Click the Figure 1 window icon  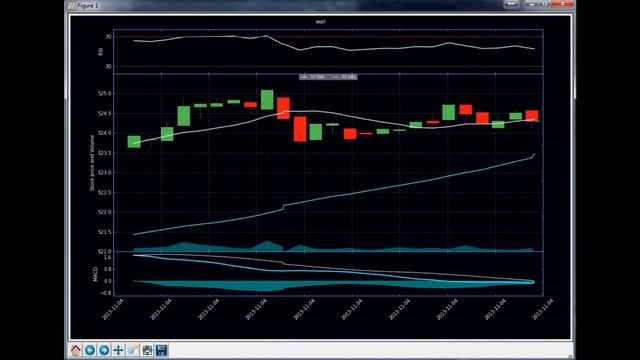point(71,5)
